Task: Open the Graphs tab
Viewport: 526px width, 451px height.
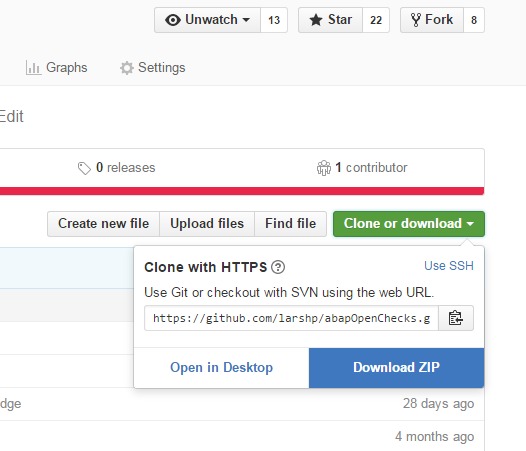Action: tap(56, 68)
